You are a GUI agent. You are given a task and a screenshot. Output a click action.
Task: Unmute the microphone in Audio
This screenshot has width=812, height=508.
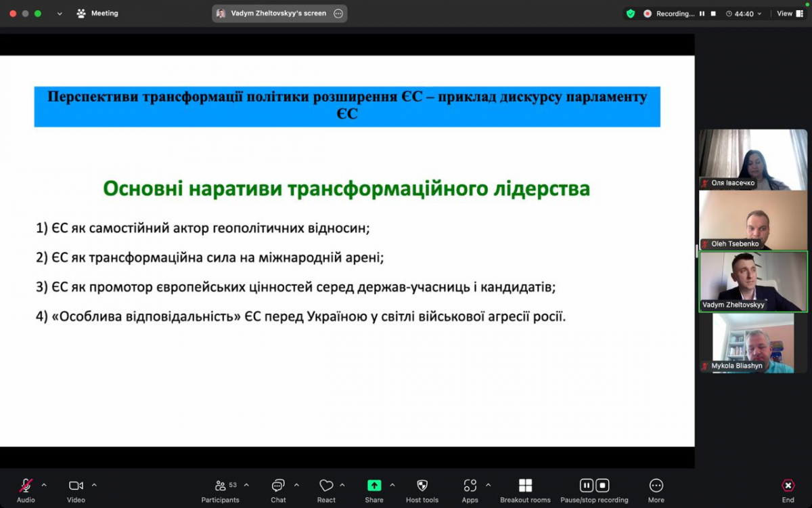tap(25, 486)
